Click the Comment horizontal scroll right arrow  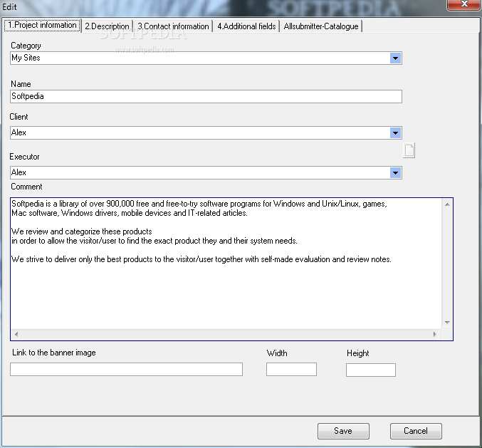pyautogui.click(x=435, y=334)
